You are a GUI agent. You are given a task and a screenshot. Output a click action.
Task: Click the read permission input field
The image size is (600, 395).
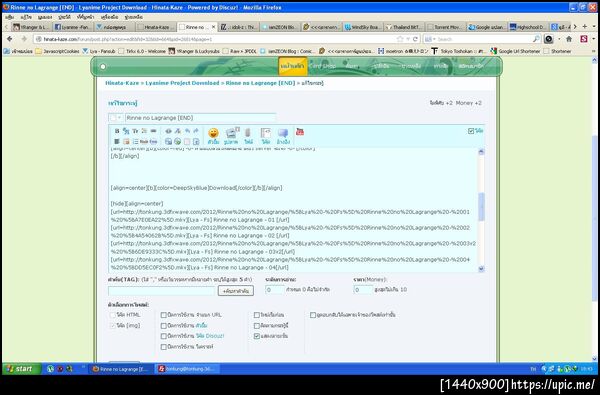pyautogui.click(x=274, y=290)
